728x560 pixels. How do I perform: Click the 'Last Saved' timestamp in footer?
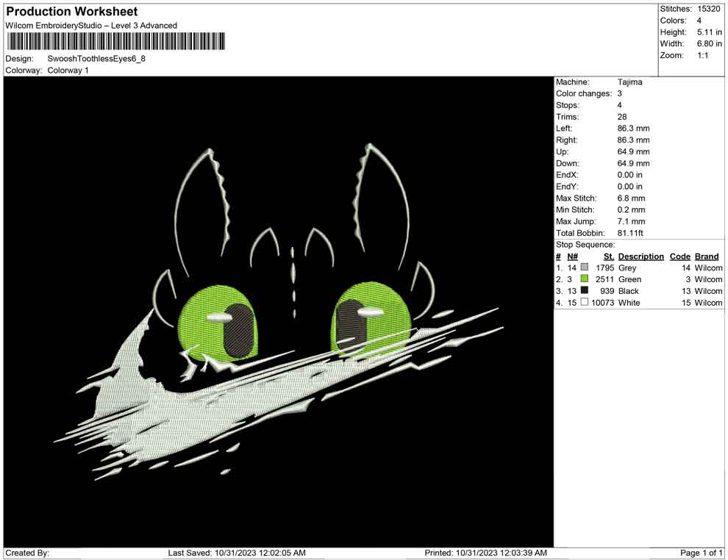click(x=237, y=553)
